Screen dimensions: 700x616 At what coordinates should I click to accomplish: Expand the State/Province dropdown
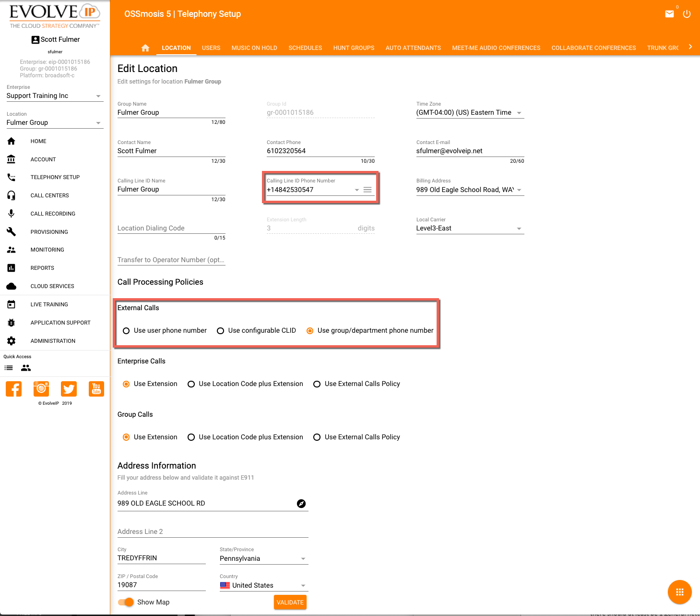[303, 559]
